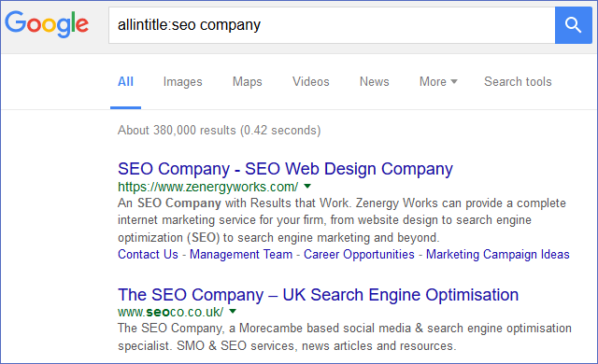Click the https://www.zenergyworks.com/ green URL
The image size is (598, 364).
207,187
